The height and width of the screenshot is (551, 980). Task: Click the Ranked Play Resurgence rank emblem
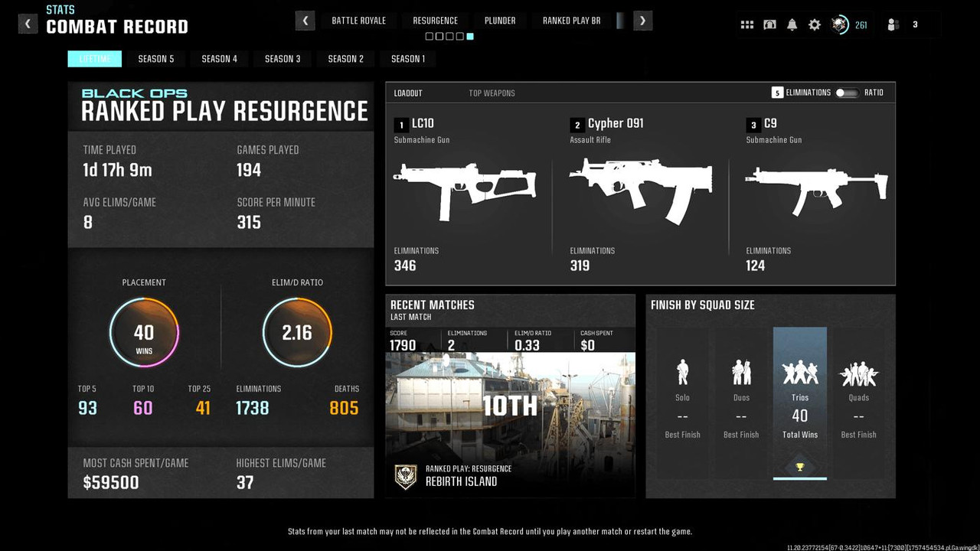pyautogui.click(x=405, y=477)
